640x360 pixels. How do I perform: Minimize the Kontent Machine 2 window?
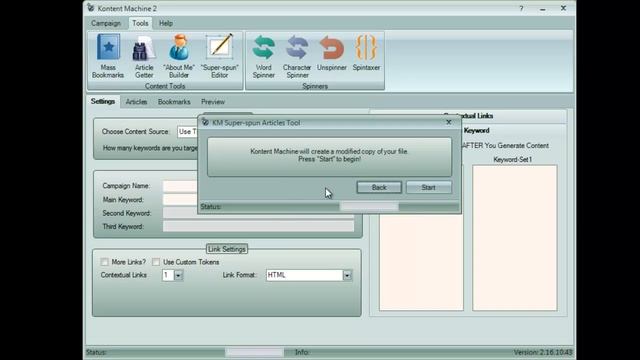tap(542, 9)
